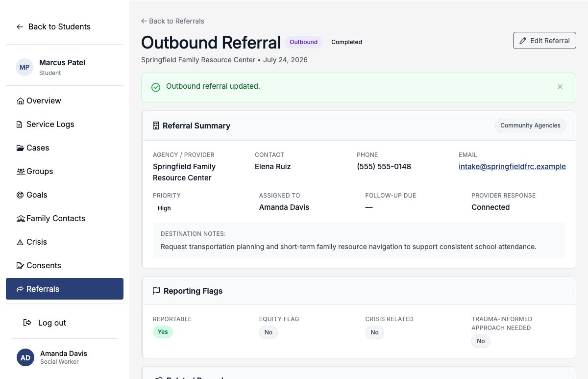Click the phone number (555) 555-0148
Image resolution: width=588 pixels, height=379 pixels.
(384, 167)
